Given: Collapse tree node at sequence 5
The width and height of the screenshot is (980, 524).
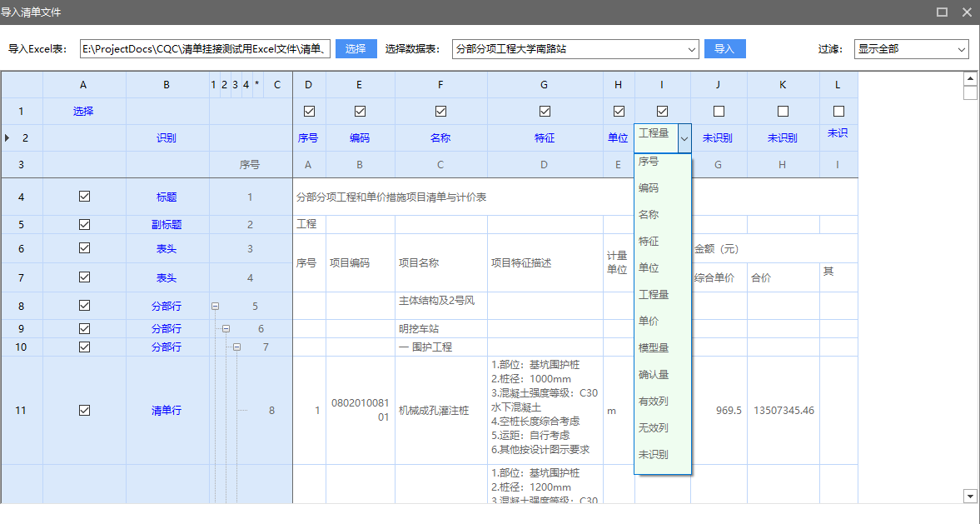Looking at the screenshot, I should [x=215, y=307].
